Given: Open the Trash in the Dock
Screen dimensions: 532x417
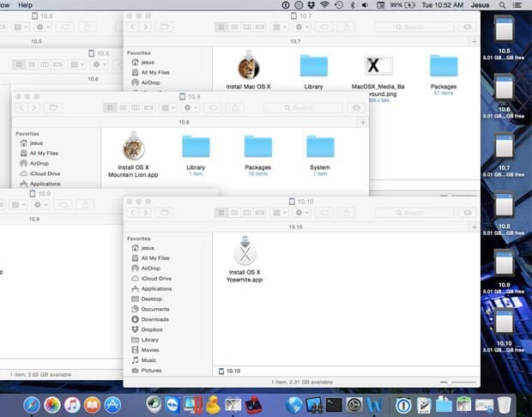Looking at the screenshot, I should [x=505, y=405].
